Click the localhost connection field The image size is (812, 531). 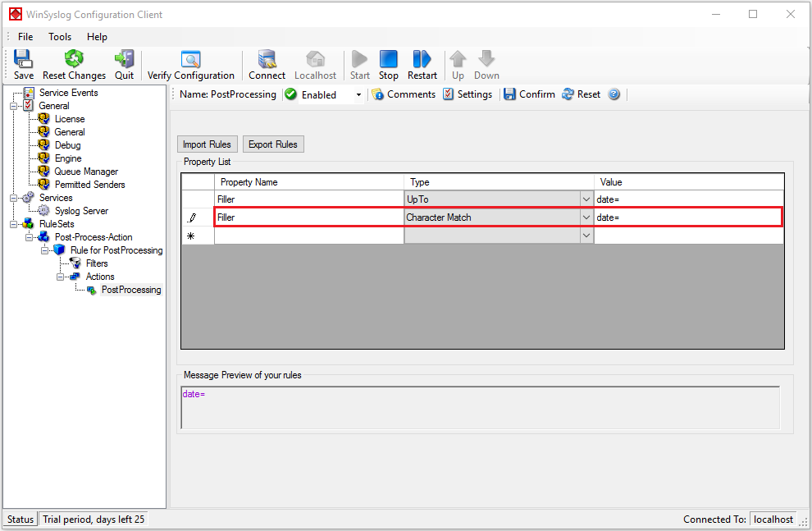pyautogui.click(x=773, y=520)
